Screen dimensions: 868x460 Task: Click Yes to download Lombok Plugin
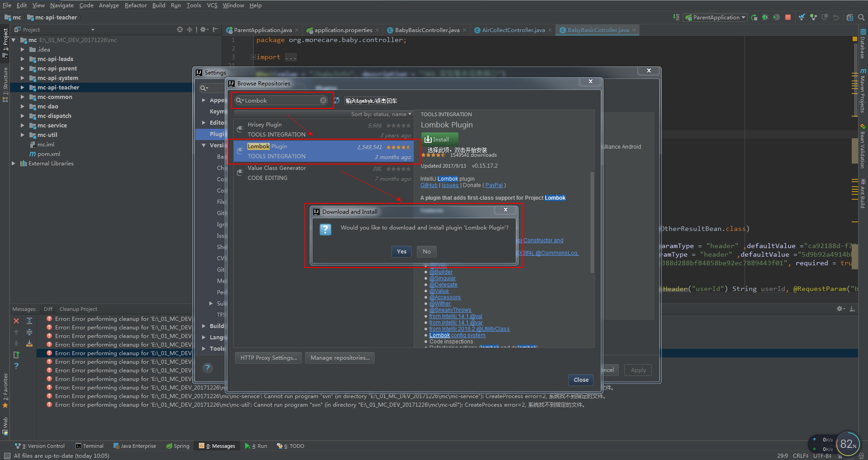point(401,252)
